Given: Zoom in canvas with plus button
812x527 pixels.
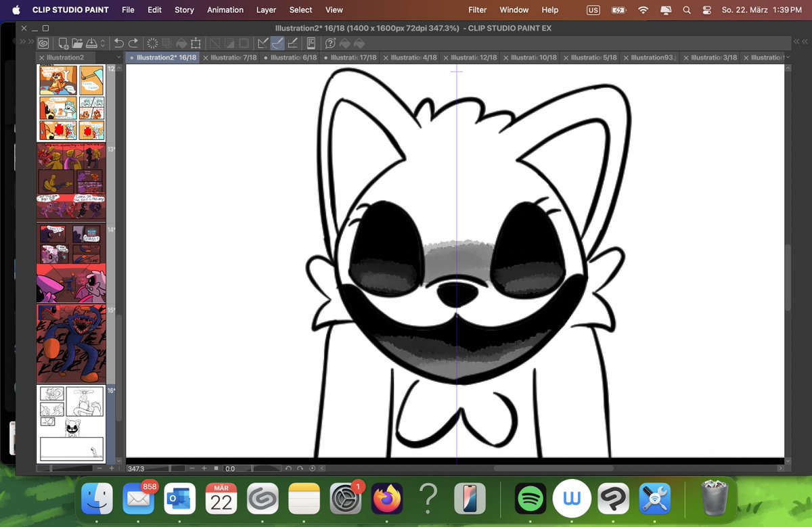Looking at the screenshot, I should tap(204, 468).
